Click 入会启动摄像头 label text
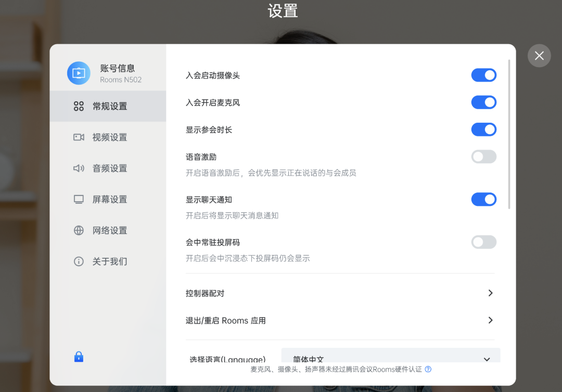This screenshot has height=392, width=562. [213, 75]
